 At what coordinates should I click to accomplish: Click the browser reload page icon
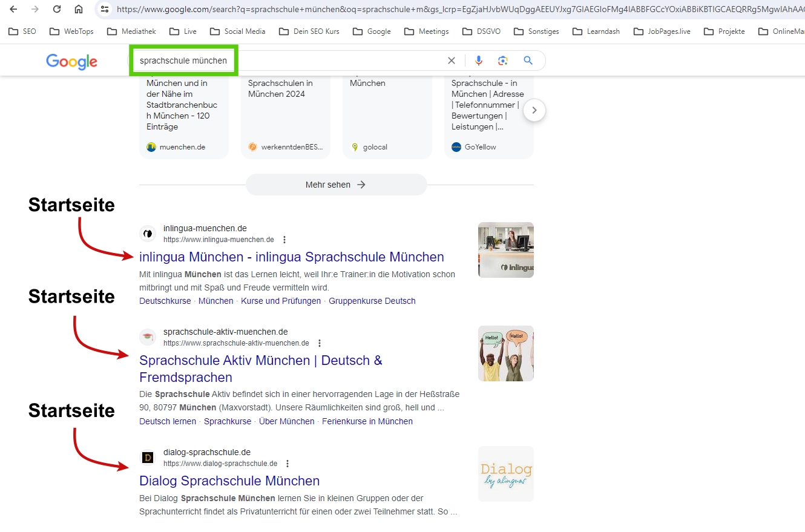(x=57, y=9)
